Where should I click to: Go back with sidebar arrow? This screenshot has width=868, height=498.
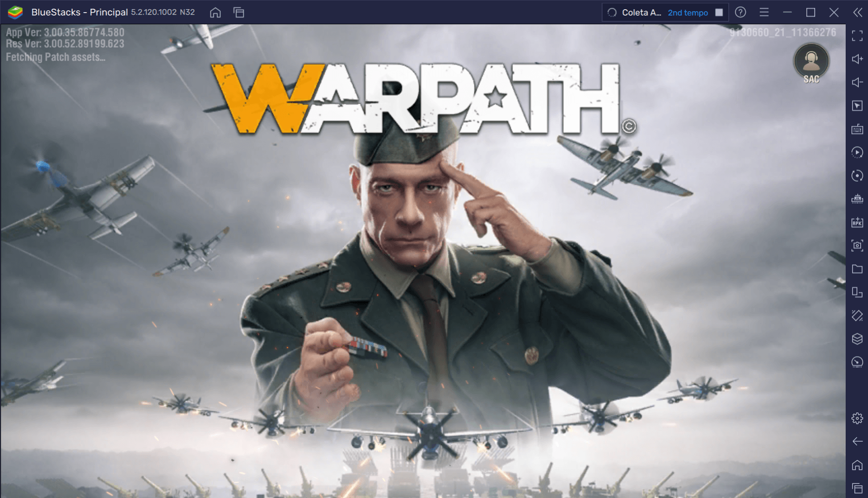click(x=857, y=441)
